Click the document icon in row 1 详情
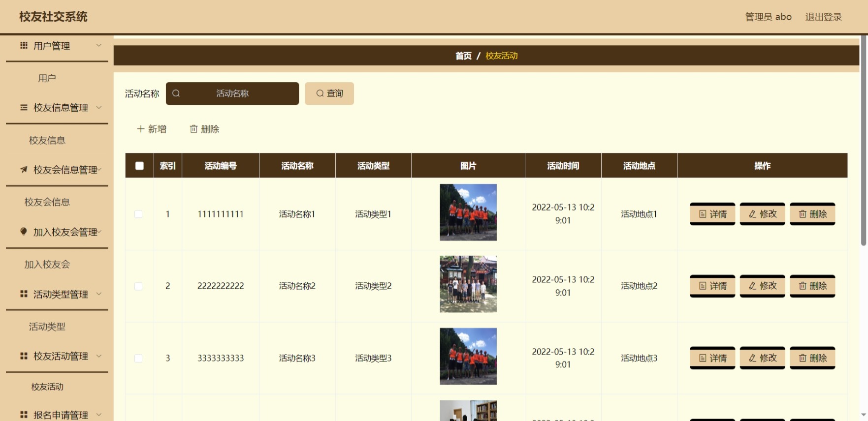The height and width of the screenshot is (421, 868). (x=703, y=214)
